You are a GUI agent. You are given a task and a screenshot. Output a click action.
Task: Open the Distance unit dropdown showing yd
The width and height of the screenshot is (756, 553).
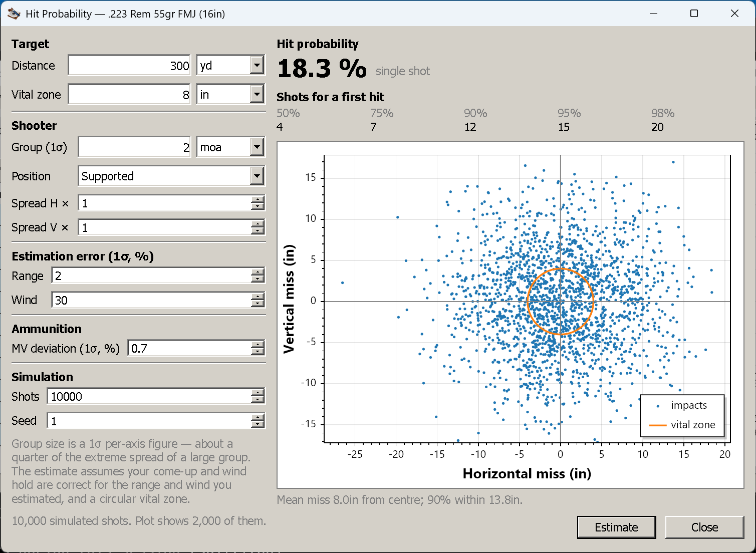click(x=257, y=65)
